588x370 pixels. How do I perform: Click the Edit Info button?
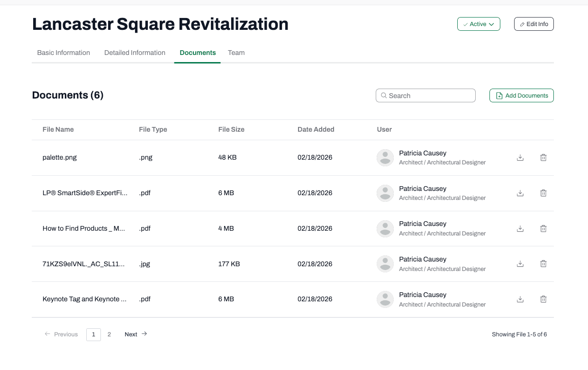(534, 24)
